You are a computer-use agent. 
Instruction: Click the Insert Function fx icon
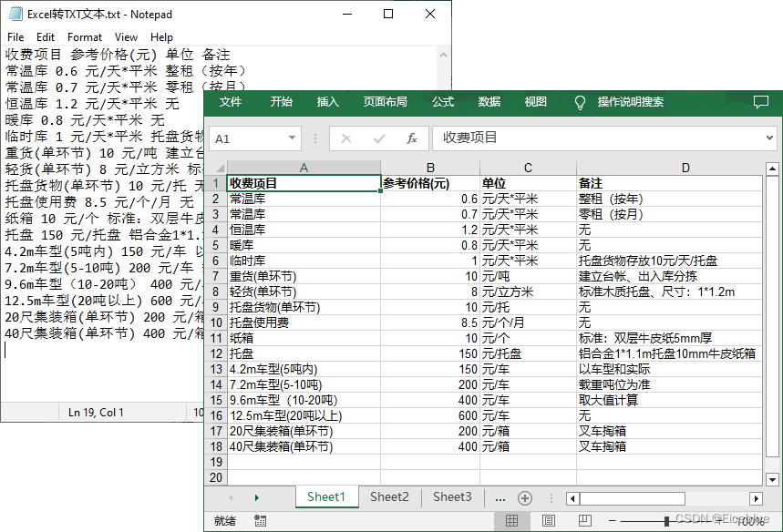point(411,138)
